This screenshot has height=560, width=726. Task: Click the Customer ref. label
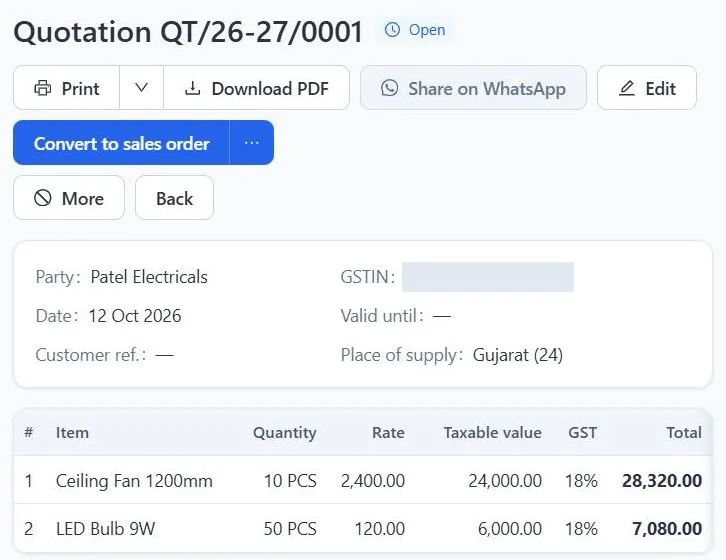pos(91,355)
